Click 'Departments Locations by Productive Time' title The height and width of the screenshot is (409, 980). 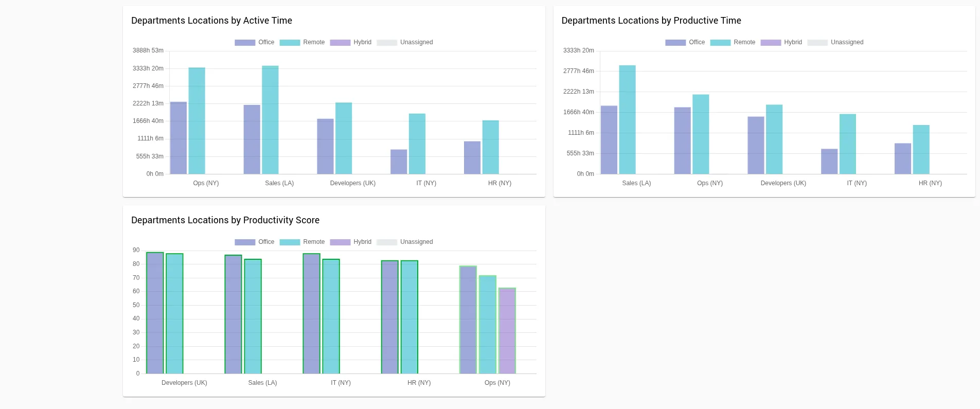pyautogui.click(x=651, y=21)
